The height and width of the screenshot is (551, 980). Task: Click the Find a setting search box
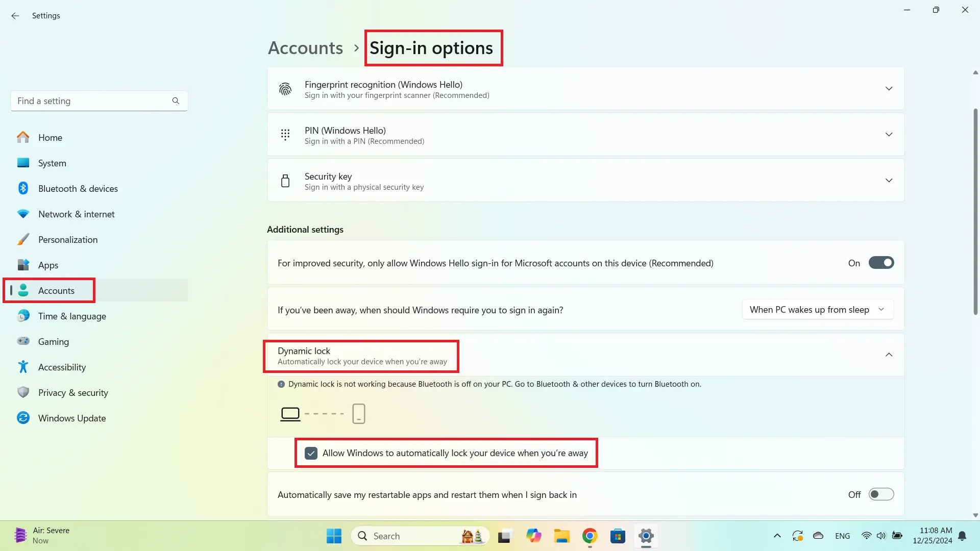pyautogui.click(x=92, y=101)
